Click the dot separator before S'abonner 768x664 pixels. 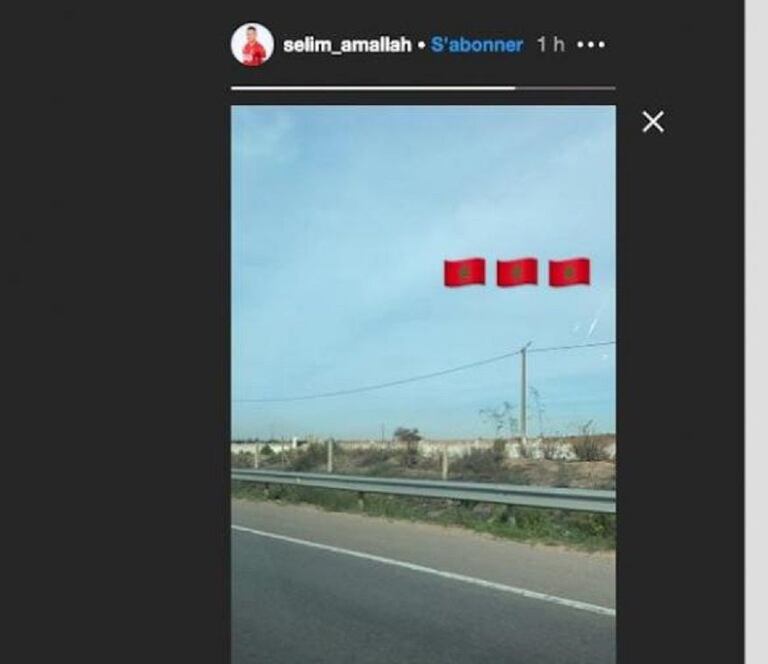click(x=421, y=46)
